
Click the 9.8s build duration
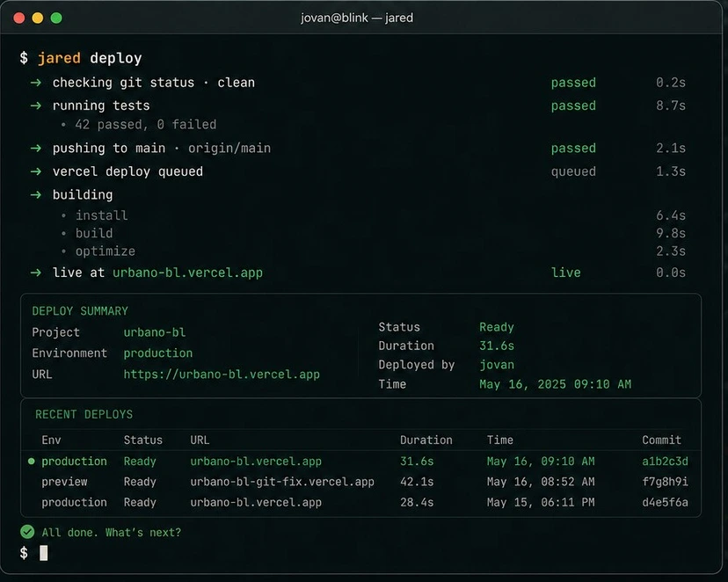tap(671, 233)
